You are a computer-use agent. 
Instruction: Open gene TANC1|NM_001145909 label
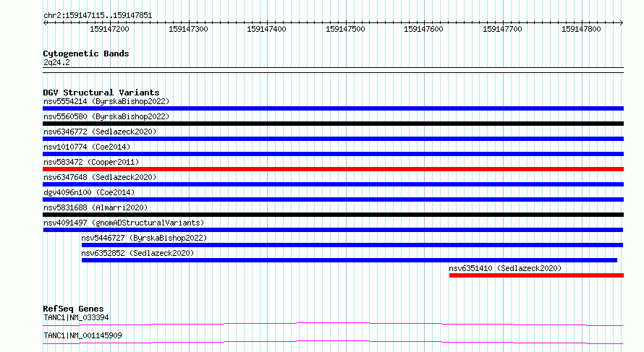click(82, 335)
